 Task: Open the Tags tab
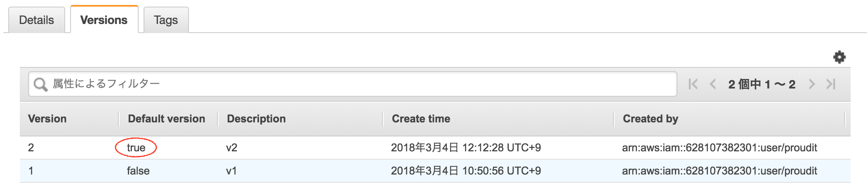tap(166, 20)
